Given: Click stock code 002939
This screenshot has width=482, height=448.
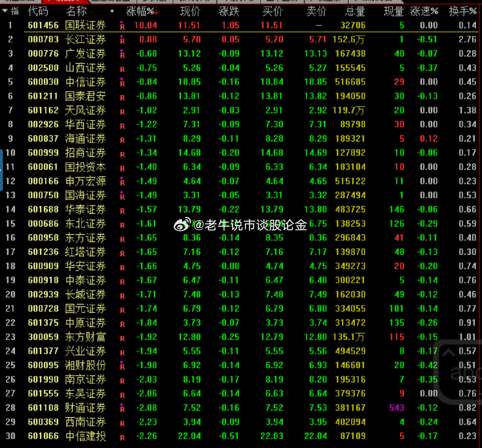Looking at the screenshot, I should point(43,295).
